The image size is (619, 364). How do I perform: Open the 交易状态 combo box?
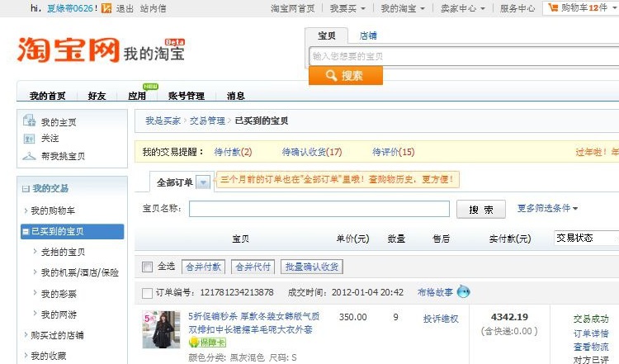click(586, 238)
